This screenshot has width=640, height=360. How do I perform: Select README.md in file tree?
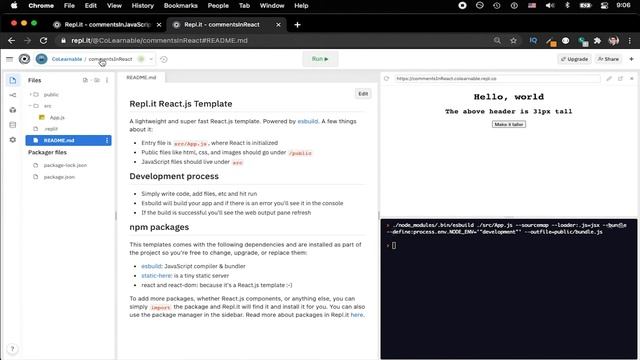[68, 140]
